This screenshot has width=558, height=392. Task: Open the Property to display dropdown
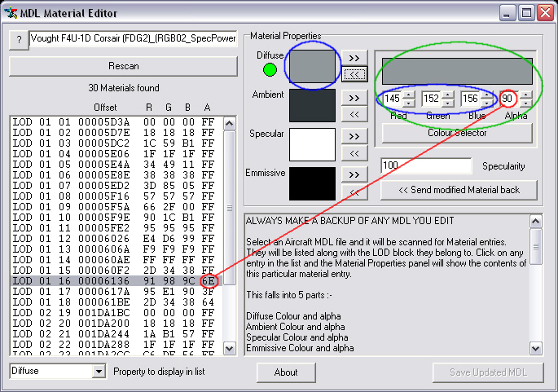coord(99,372)
